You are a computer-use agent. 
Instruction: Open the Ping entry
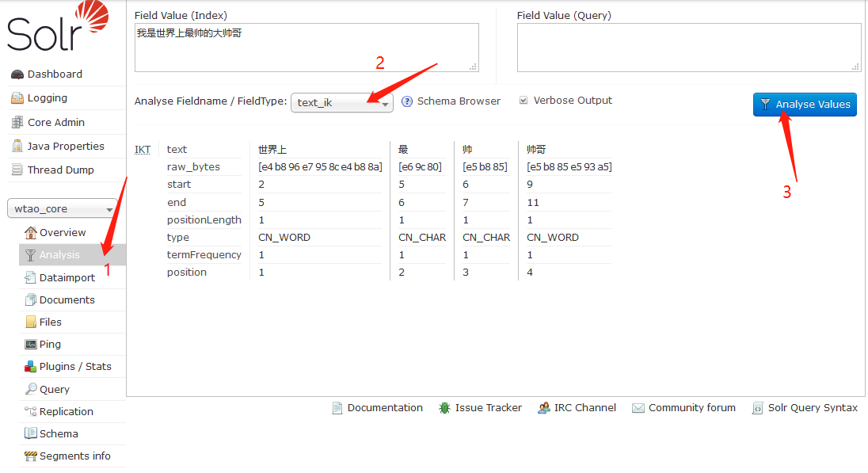[x=50, y=345]
